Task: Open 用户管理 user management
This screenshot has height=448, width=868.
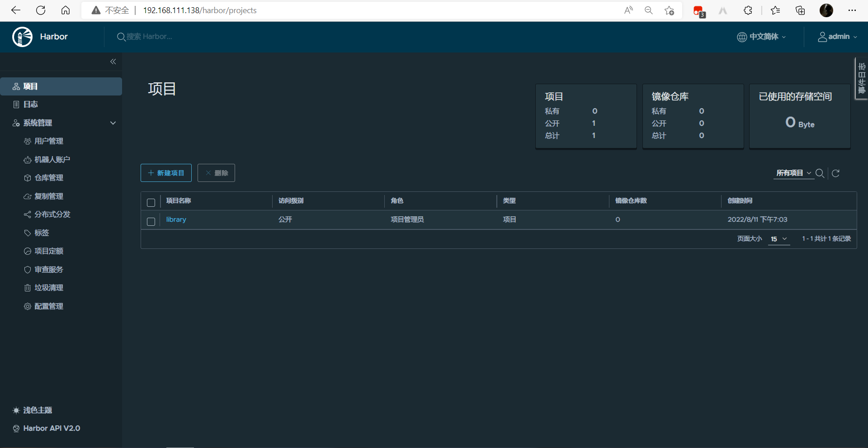Action: tap(49, 141)
